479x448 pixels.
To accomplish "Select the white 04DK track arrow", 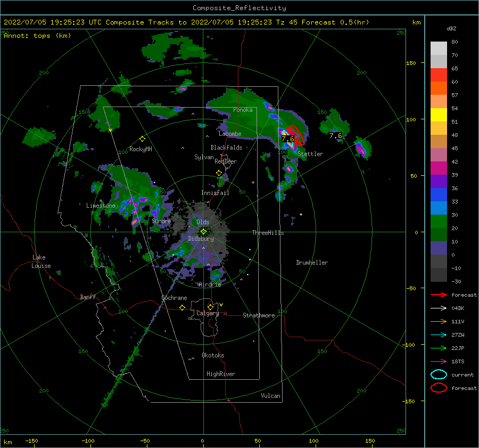I will [439, 308].
